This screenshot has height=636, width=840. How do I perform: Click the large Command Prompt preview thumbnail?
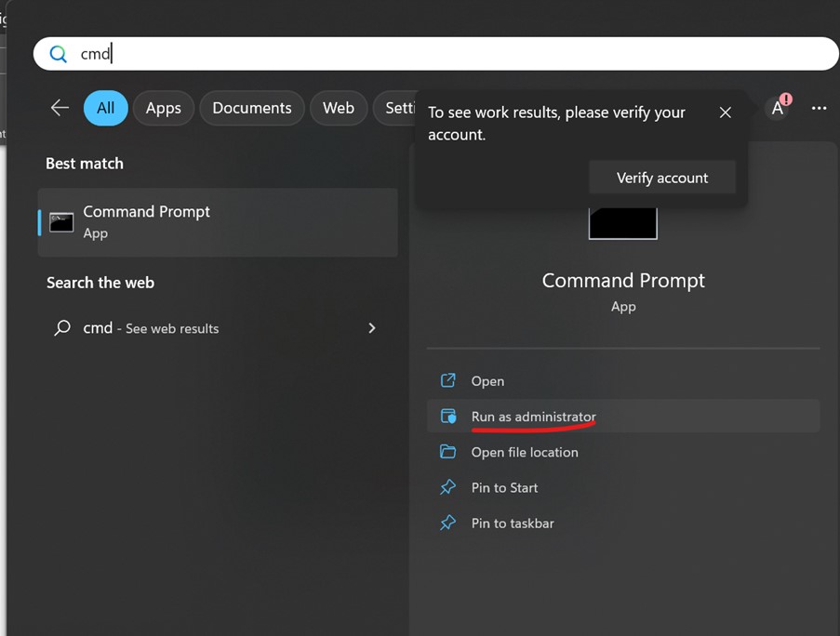click(x=622, y=223)
